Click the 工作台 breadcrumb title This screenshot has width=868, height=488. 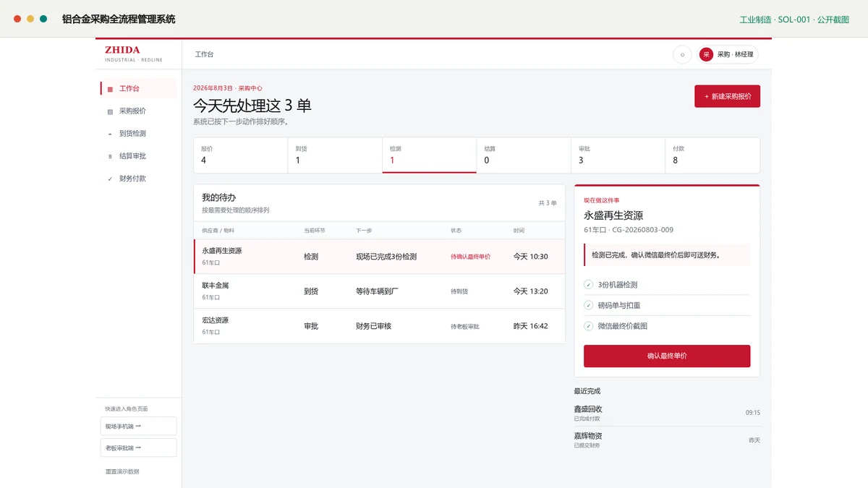tap(205, 54)
